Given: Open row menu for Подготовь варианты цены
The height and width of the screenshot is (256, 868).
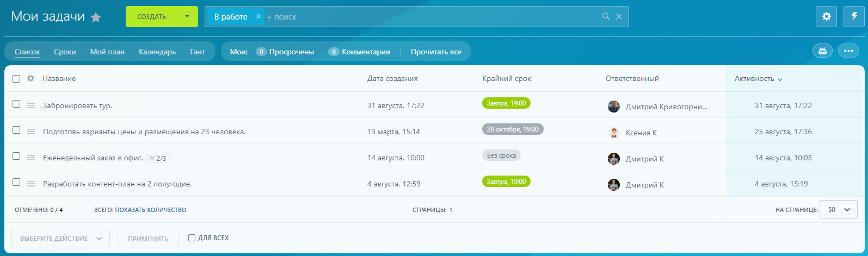Looking at the screenshot, I should tap(31, 132).
